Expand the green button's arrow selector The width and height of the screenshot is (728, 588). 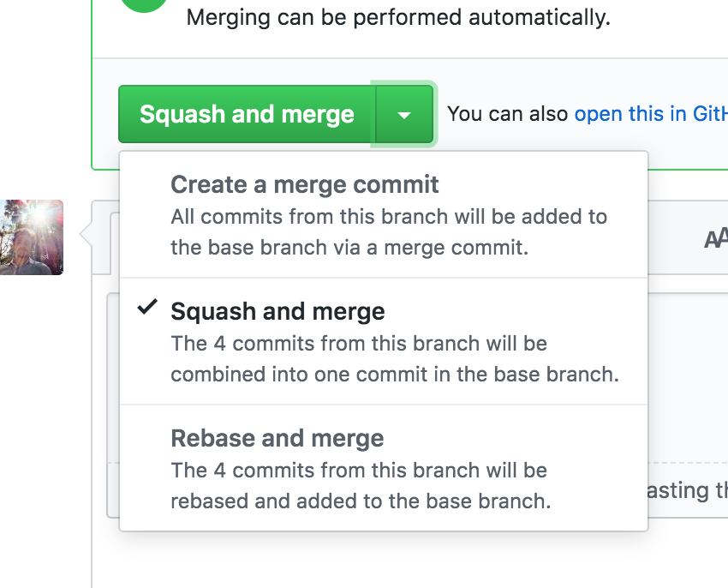pos(403,113)
